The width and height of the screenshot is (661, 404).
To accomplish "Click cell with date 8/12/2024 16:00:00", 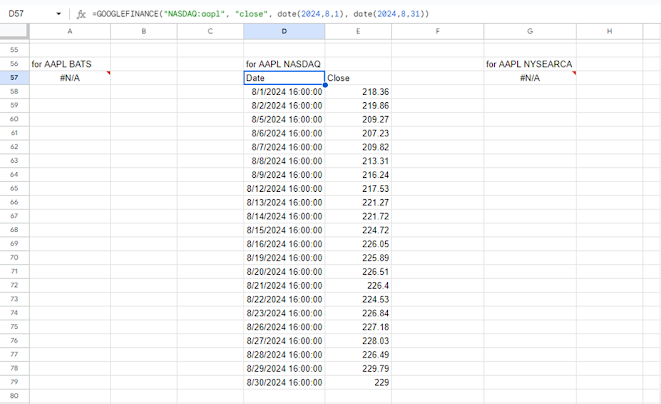I will point(284,189).
